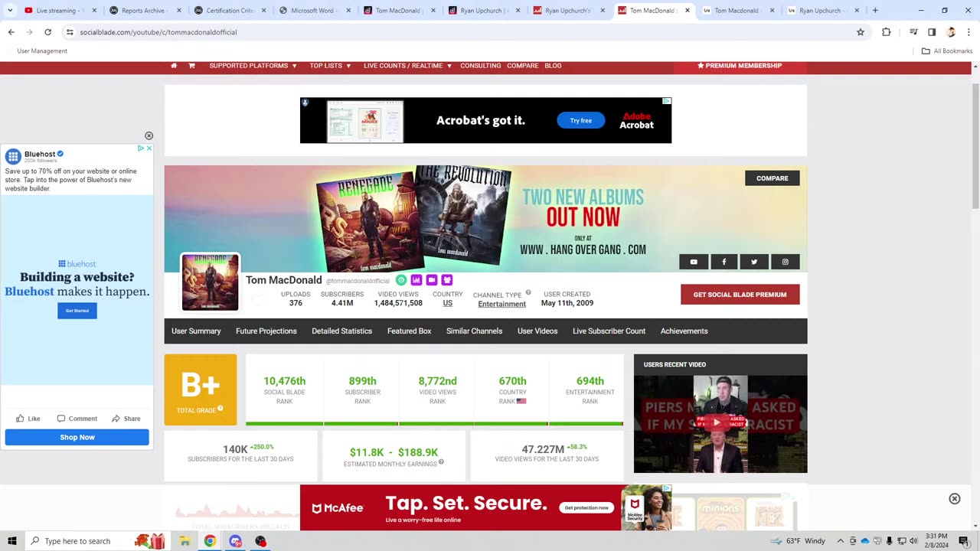Open the shopping cart icon

(191, 66)
